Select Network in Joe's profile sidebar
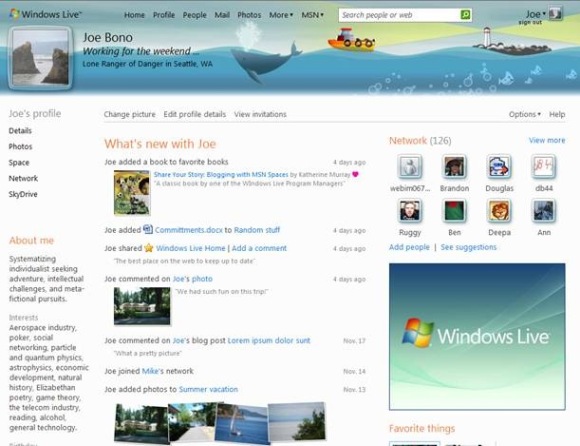Viewport: 580px width, 446px height. 23,178
